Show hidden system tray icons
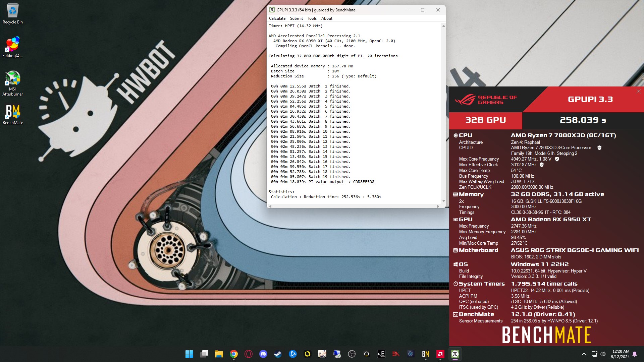Viewport: 644px width, 362px height. (584, 354)
